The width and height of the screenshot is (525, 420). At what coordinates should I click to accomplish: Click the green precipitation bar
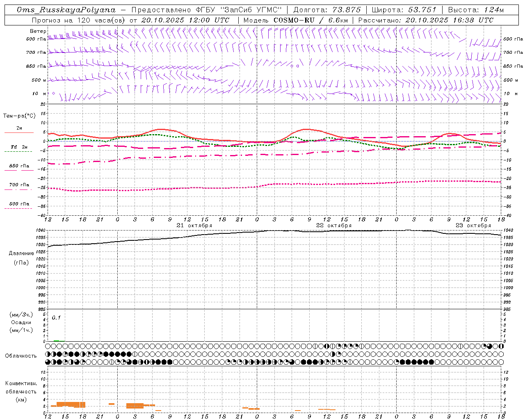pyautogui.click(x=56, y=340)
